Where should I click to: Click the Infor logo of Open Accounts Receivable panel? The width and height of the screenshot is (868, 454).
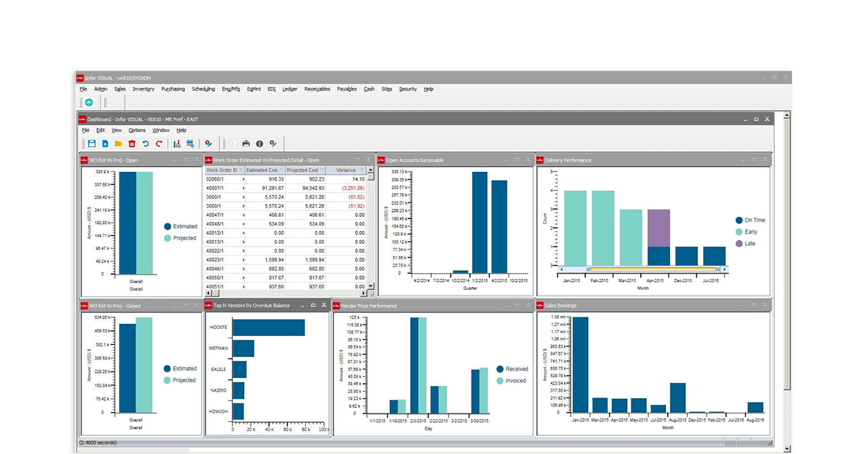(381, 160)
